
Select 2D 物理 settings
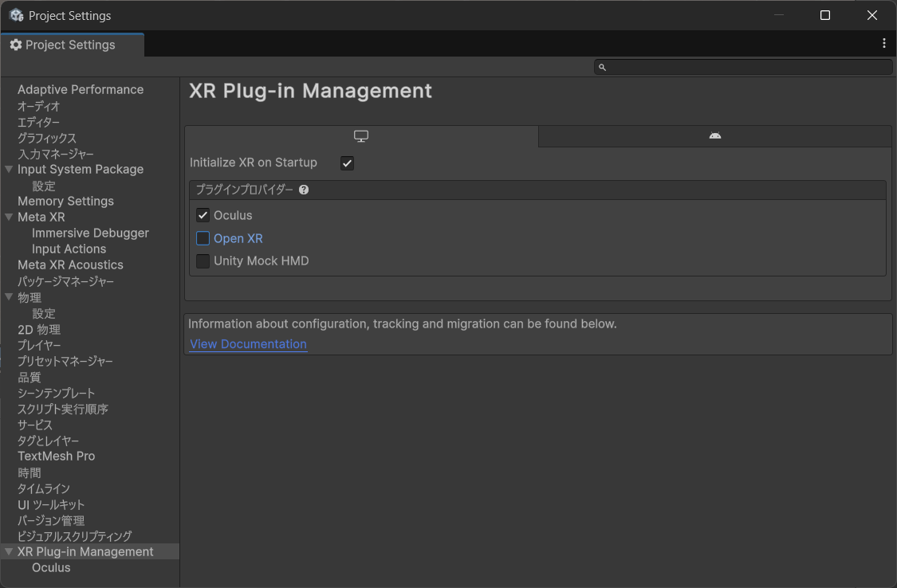[39, 329]
